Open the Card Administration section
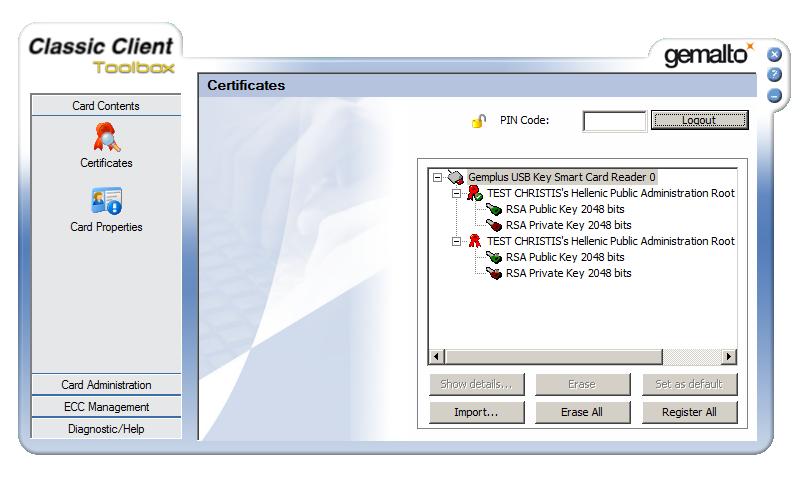 coord(106,385)
